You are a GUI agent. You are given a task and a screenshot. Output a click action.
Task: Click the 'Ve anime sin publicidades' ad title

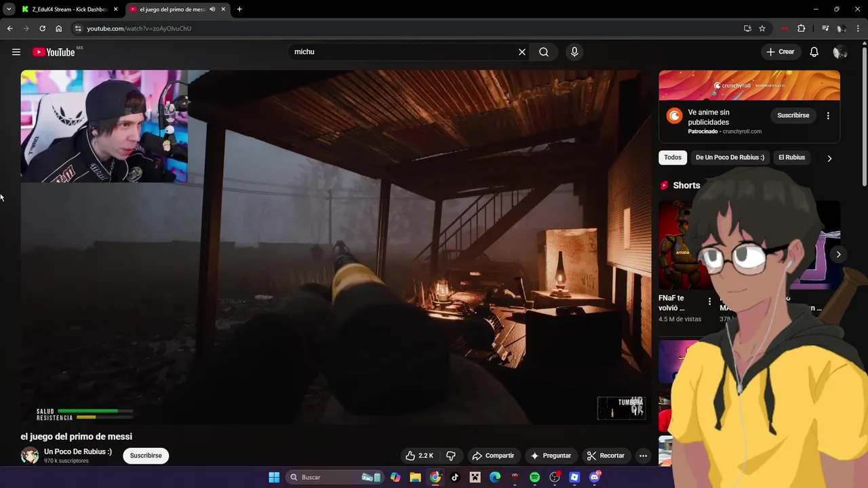(709, 117)
